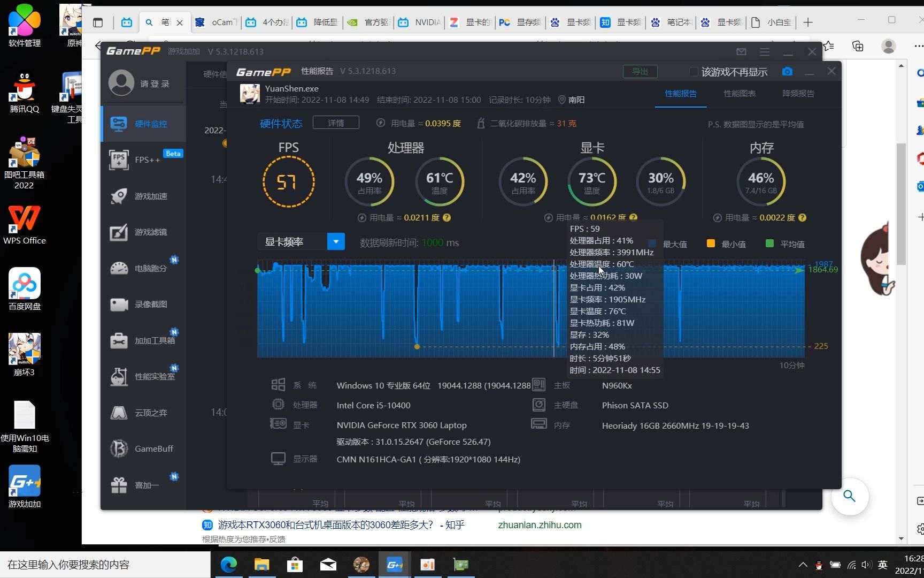Close the 笔 browser tab
Viewport: 924px width, 578px height.
[180, 22]
